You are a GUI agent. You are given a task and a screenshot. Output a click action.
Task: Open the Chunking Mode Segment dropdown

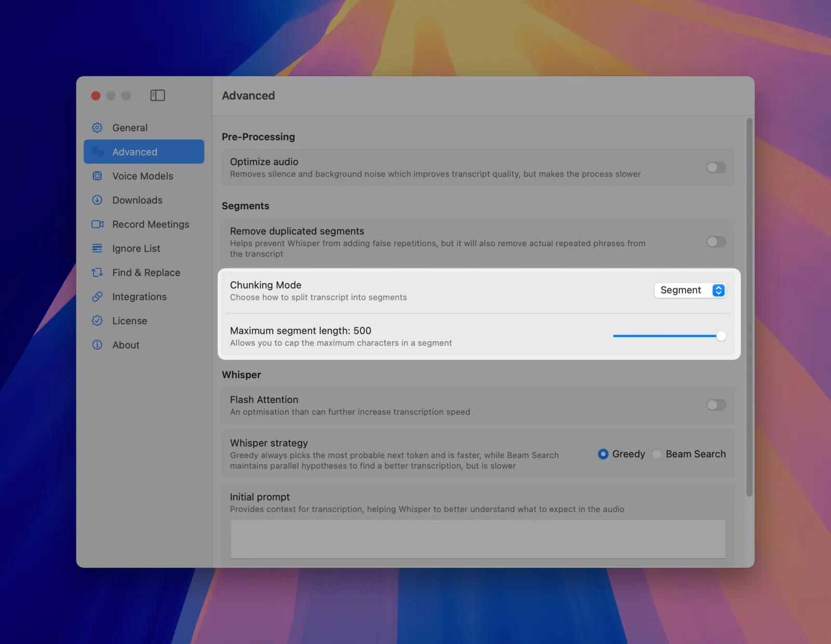click(690, 290)
